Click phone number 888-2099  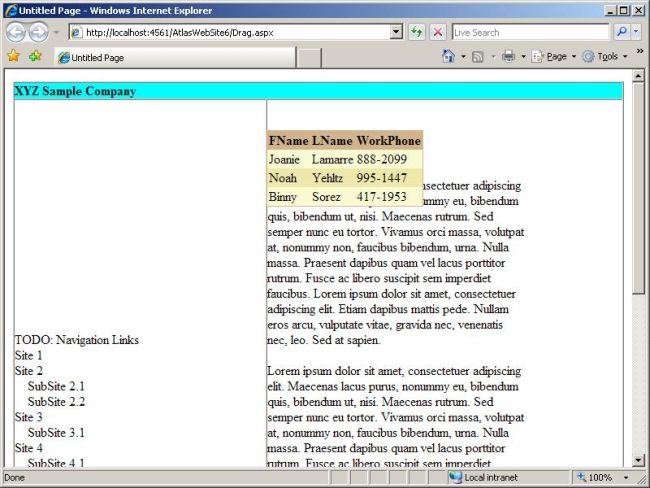382,159
